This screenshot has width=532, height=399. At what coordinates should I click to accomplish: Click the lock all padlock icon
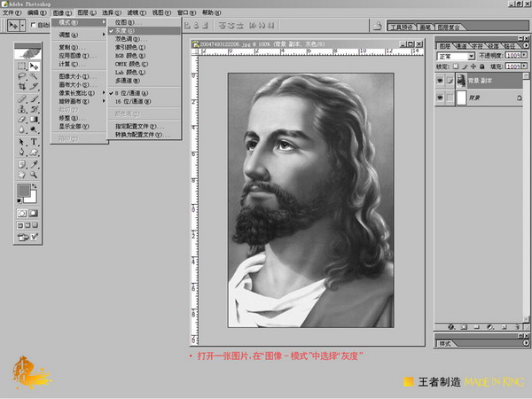[x=480, y=66]
